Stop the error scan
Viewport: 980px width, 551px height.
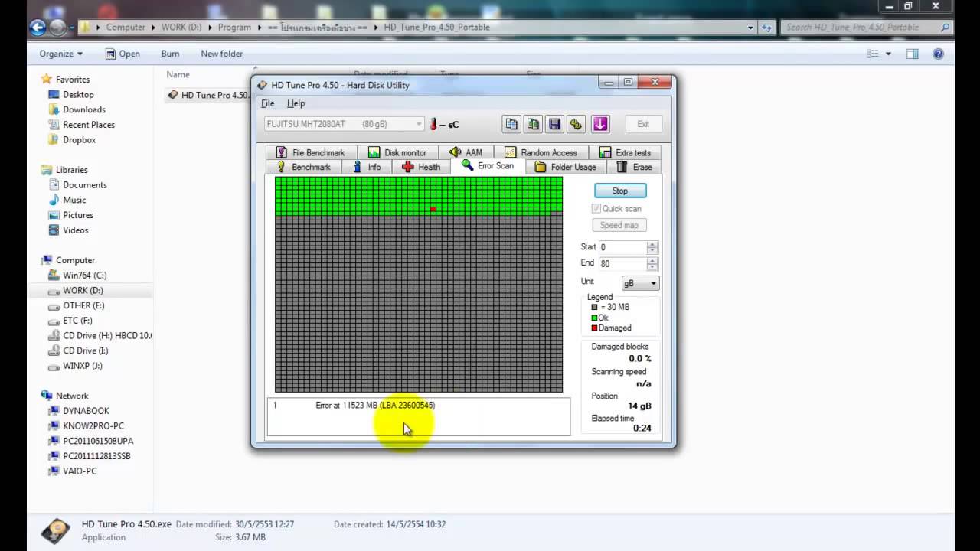(x=620, y=191)
